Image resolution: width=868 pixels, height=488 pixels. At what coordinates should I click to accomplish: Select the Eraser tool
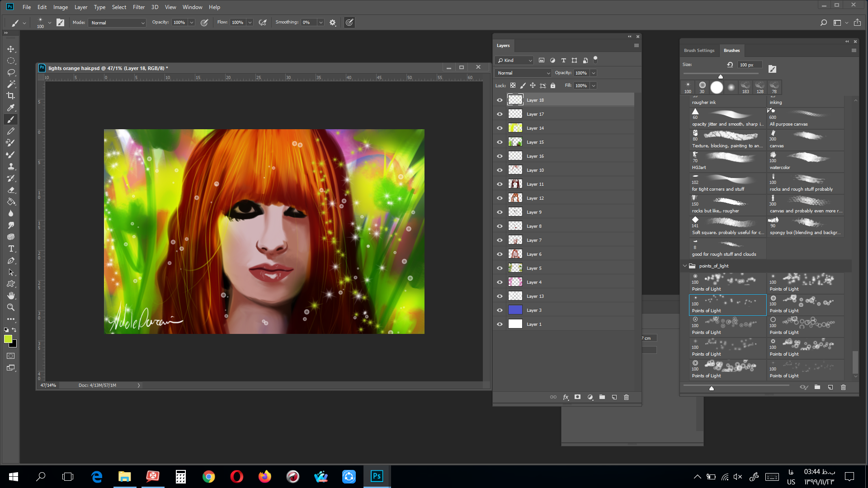coord(11,190)
